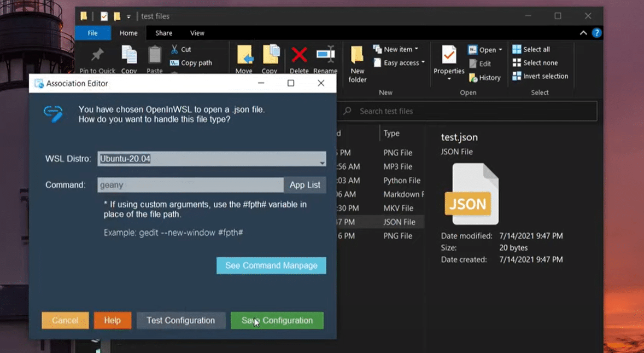Select the JSON file preview thumbnail
This screenshot has width=644, height=353.
470,194
